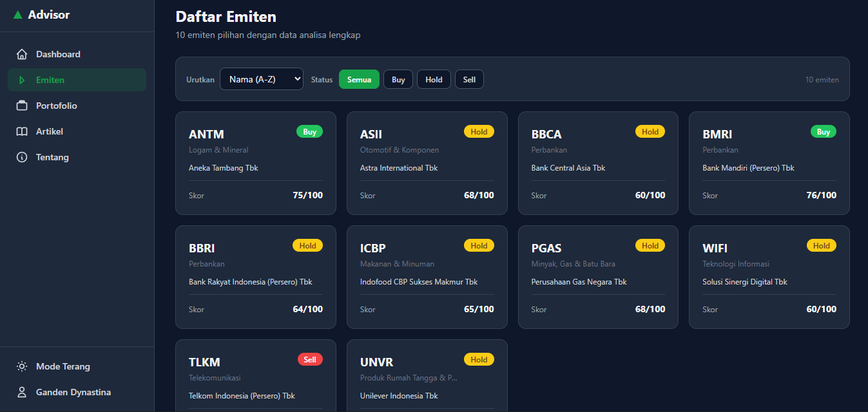Filter status by Hold
This screenshot has height=412, width=868.
[434, 79]
